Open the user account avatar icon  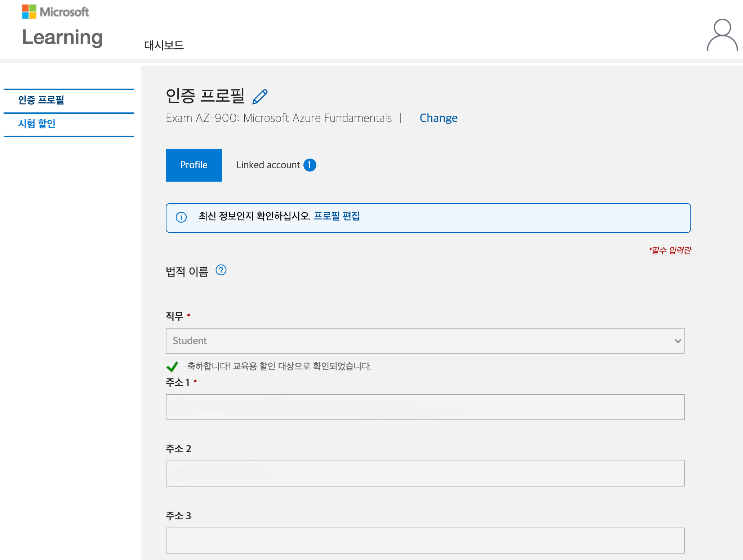tap(722, 35)
